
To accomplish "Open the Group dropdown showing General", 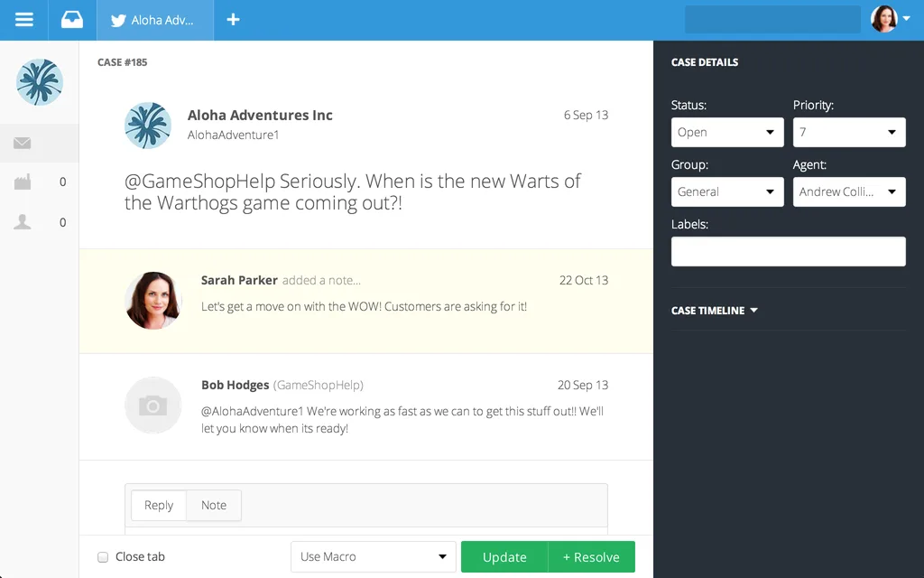I will point(727,191).
